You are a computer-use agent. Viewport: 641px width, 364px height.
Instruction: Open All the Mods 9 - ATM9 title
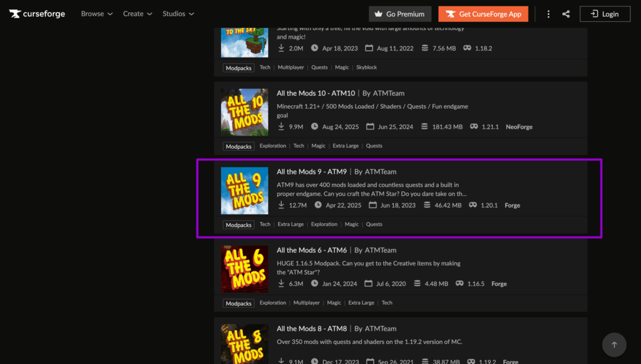click(312, 171)
